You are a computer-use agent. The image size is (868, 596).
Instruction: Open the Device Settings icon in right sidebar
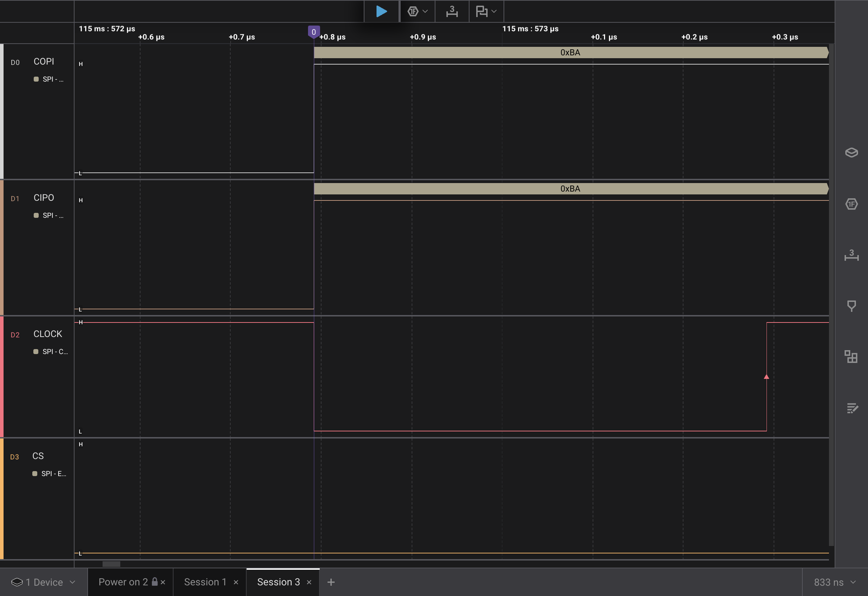(x=851, y=152)
